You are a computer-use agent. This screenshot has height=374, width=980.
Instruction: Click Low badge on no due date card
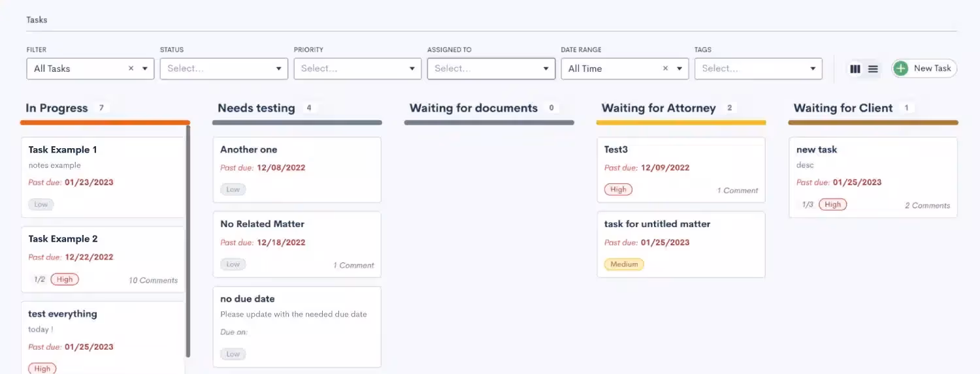pos(233,354)
